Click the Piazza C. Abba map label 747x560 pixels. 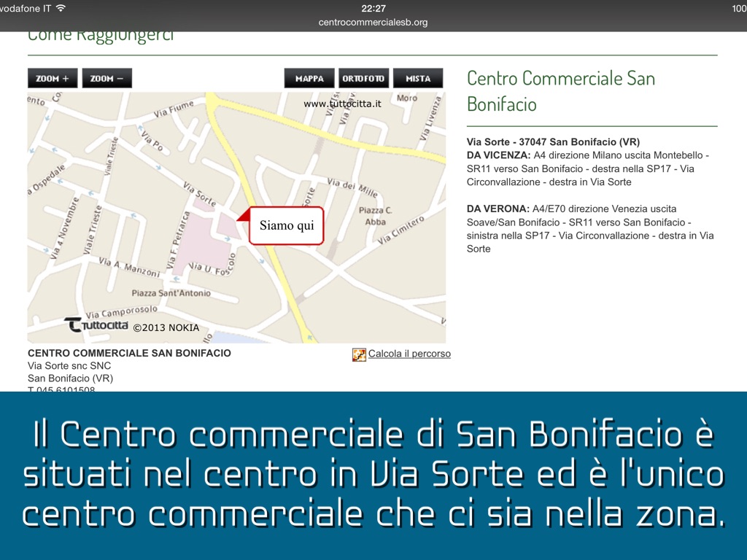(376, 216)
